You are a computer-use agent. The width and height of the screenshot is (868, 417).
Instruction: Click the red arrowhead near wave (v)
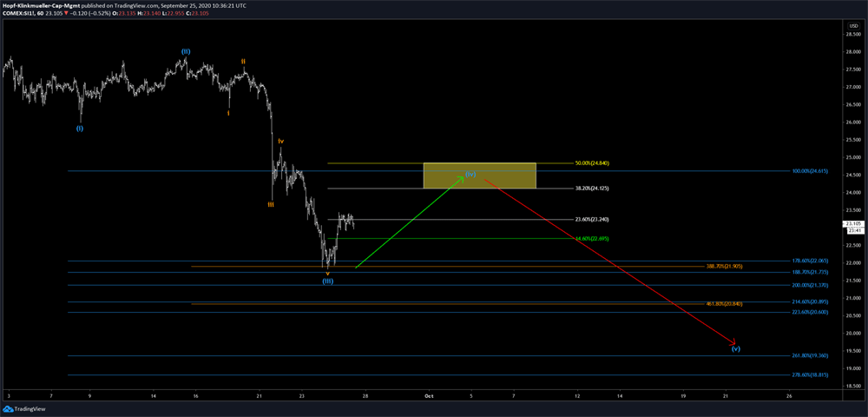pos(733,341)
